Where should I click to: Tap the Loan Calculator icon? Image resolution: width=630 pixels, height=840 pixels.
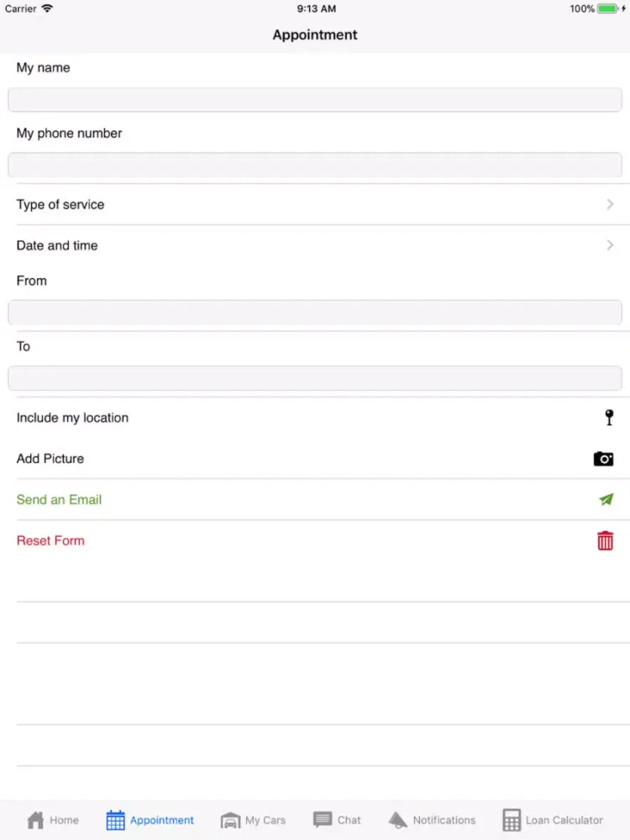click(512, 820)
